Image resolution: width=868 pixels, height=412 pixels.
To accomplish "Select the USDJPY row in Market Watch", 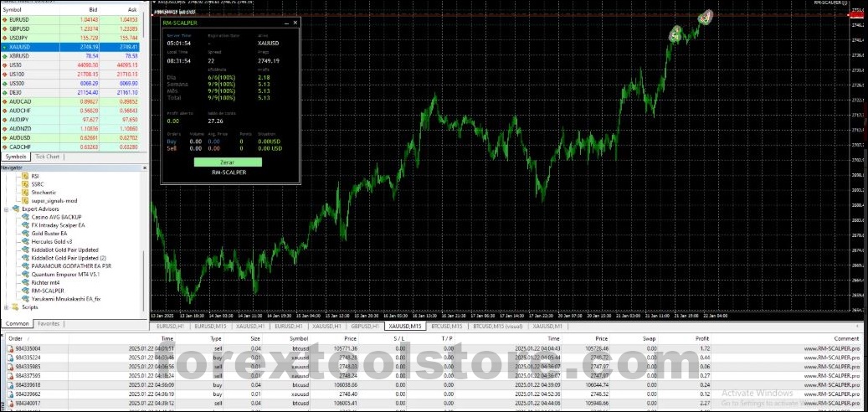I will [69, 38].
